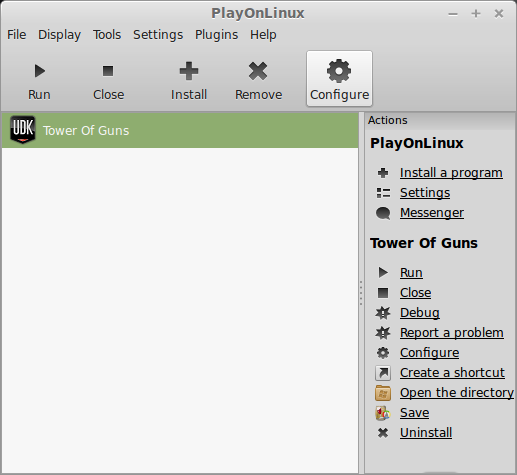Image resolution: width=517 pixels, height=475 pixels.
Task: Click the small gear icon beside Configure link
Action: pos(383,353)
